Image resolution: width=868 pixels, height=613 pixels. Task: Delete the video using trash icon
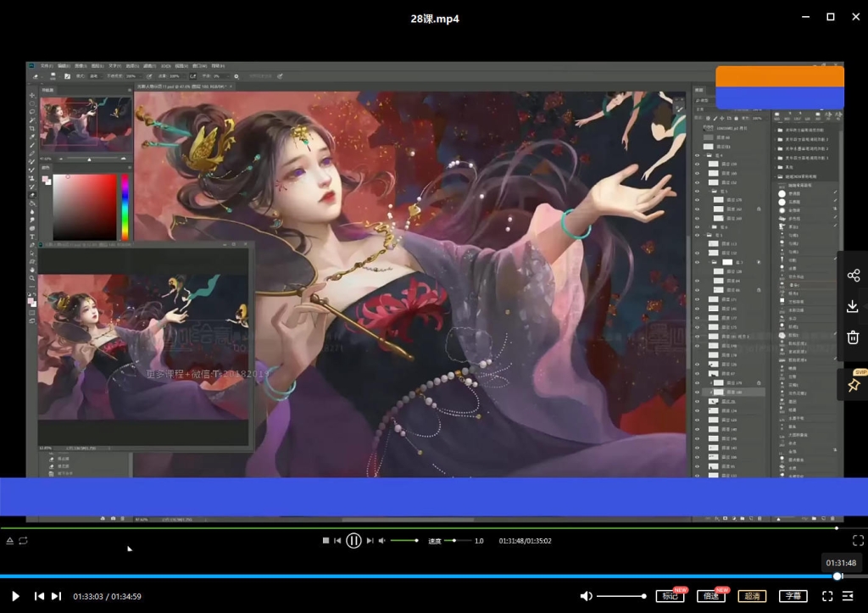point(853,337)
